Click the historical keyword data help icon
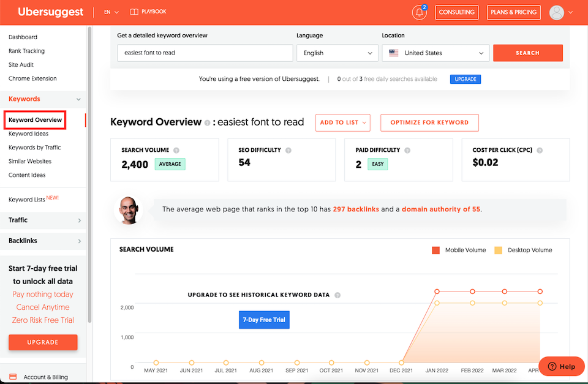588x384 pixels. [337, 295]
